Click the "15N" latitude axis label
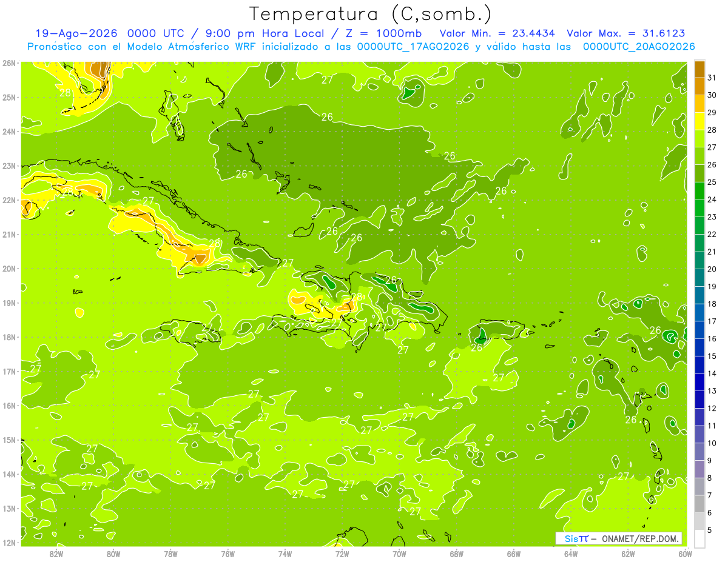Viewport: 728px width, 562px height. (9, 440)
